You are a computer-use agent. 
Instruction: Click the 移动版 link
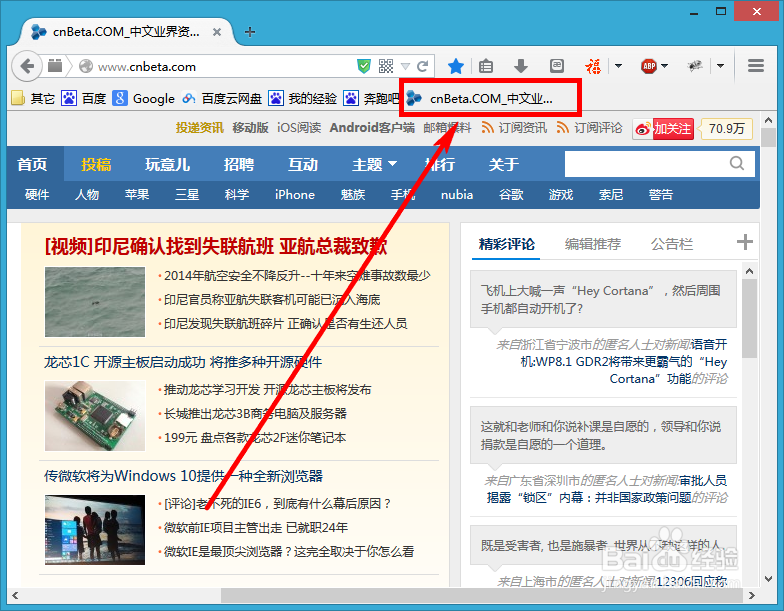click(250, 128)
